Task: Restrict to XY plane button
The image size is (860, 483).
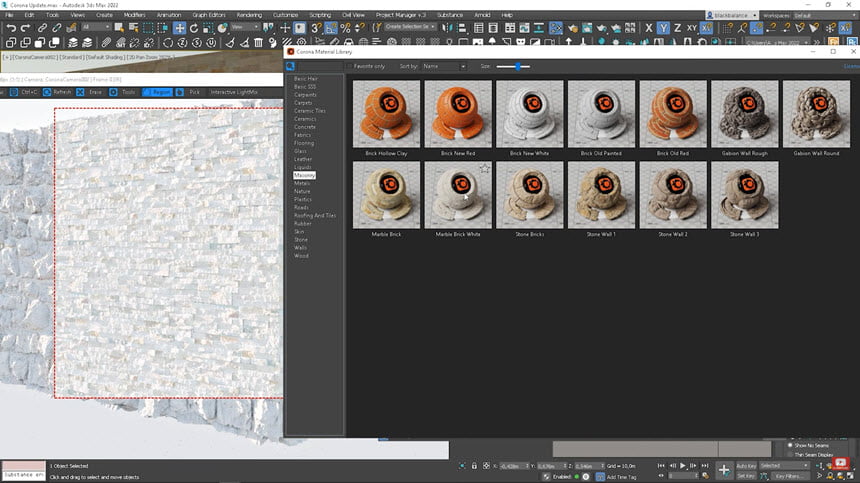Action: [x=692, y=28]
